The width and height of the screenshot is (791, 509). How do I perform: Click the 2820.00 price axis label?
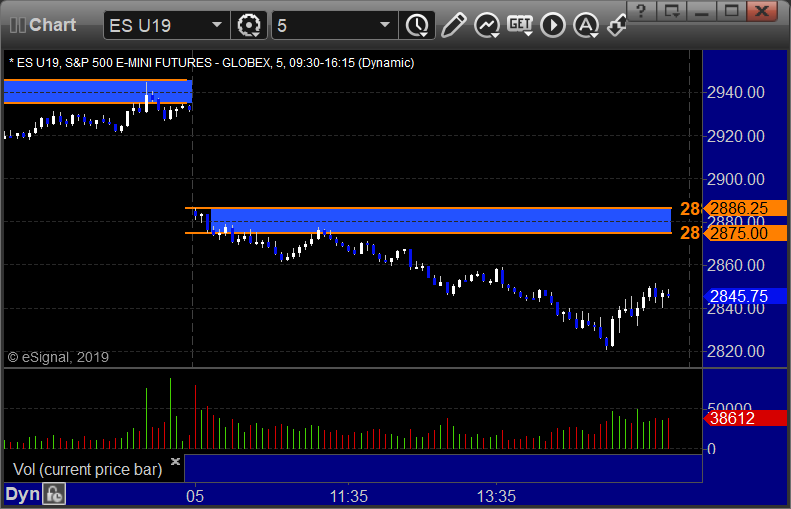click(x=736, y=351)
